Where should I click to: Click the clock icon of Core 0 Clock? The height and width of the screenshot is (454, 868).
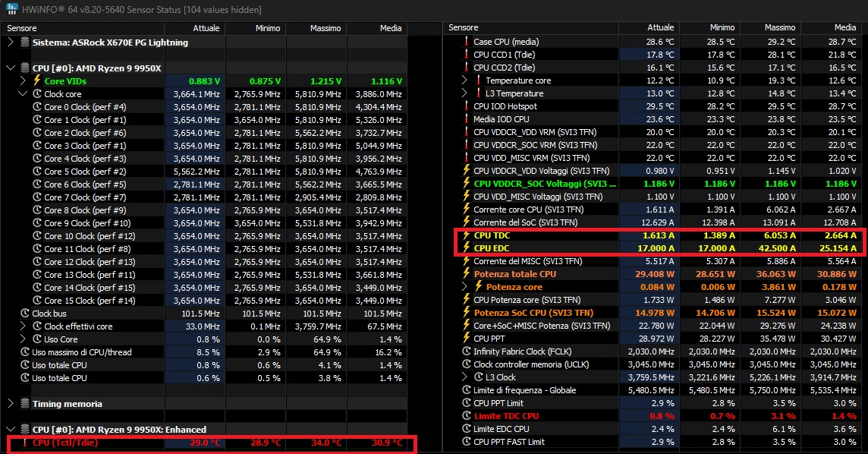click(x=37, y=107)
